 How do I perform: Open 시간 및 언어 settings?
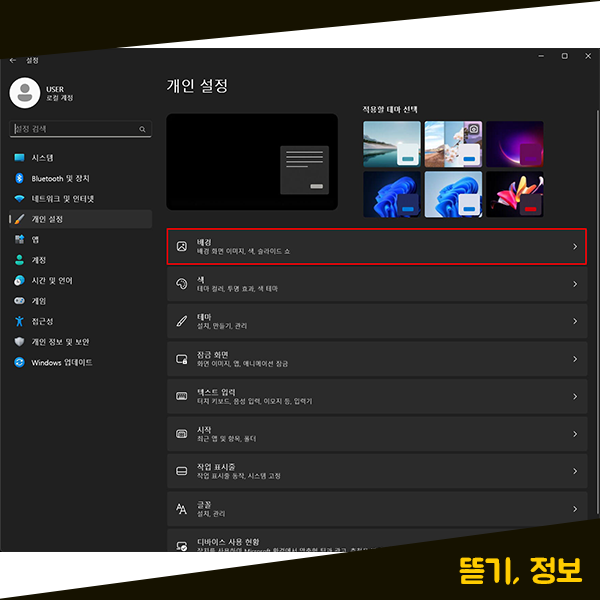click(80, 280)
